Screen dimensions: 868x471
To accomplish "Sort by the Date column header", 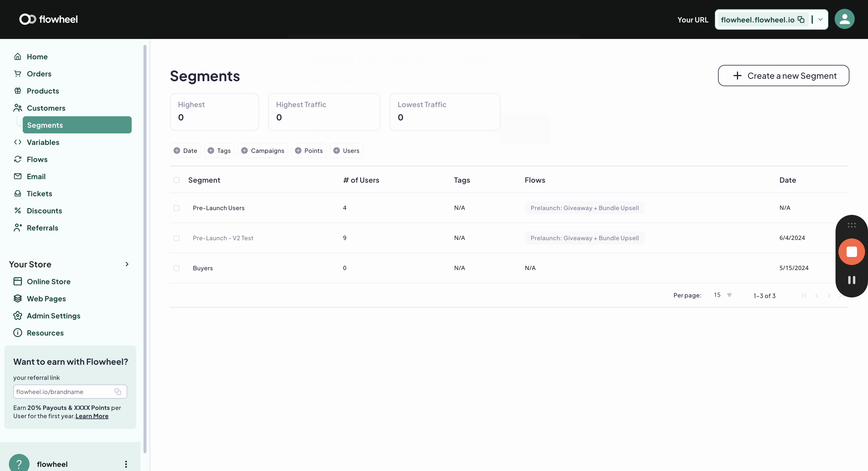I will tap(787, 180).
